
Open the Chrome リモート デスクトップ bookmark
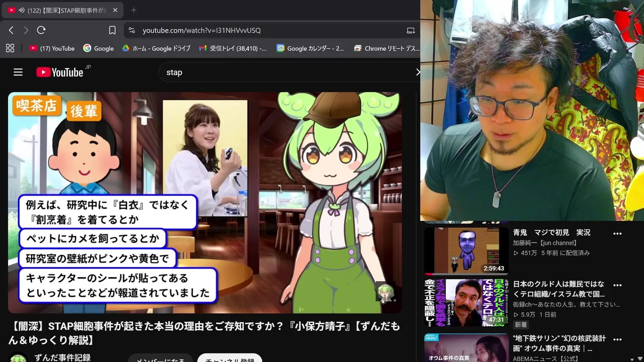pos(386,48)
